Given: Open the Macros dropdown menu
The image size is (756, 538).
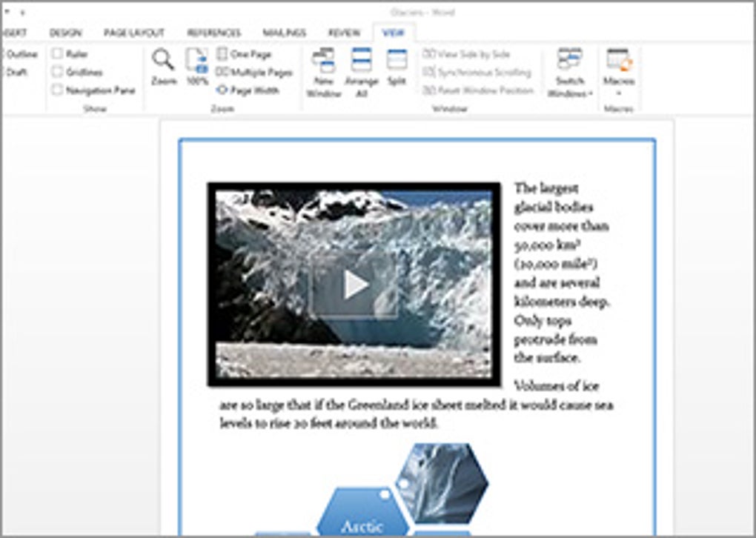Looking at the screenshot, I should pos(619,73).
